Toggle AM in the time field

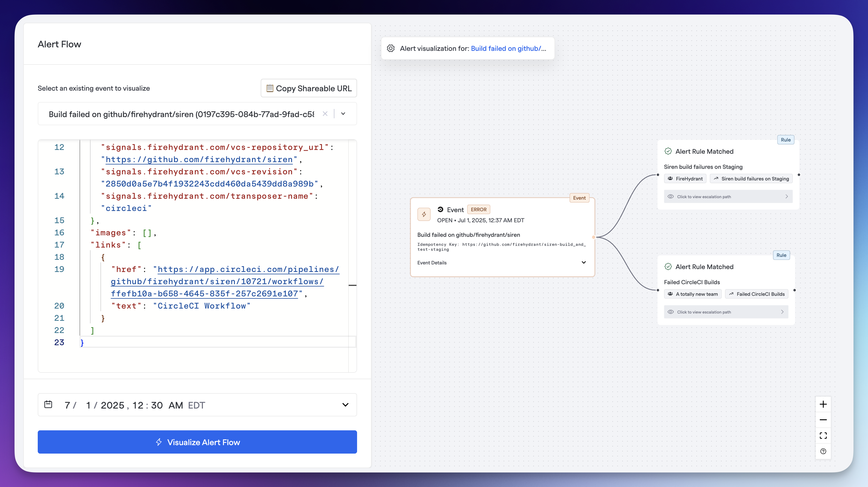[x=176, y=405]
